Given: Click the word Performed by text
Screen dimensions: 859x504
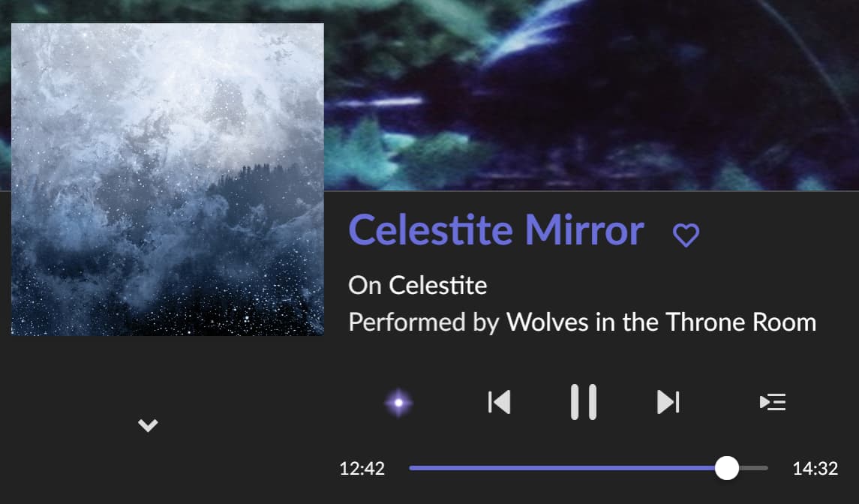Looking at the screenshot, I should (x=424, y=322).
